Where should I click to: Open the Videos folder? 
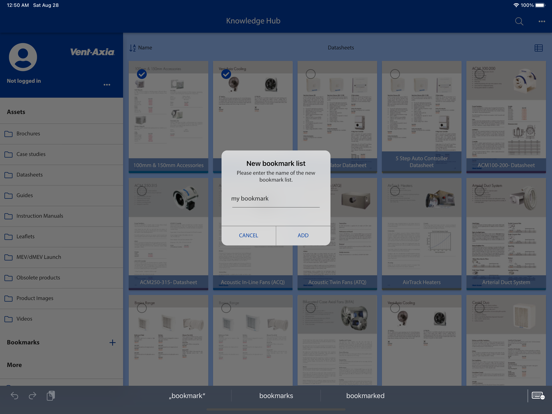point(62,319)
